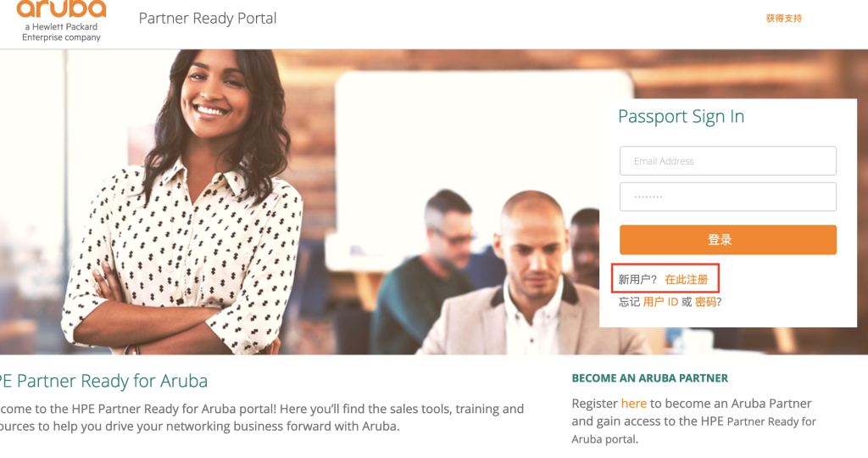Click the Partner Ready Portal title

click(208, 19)
